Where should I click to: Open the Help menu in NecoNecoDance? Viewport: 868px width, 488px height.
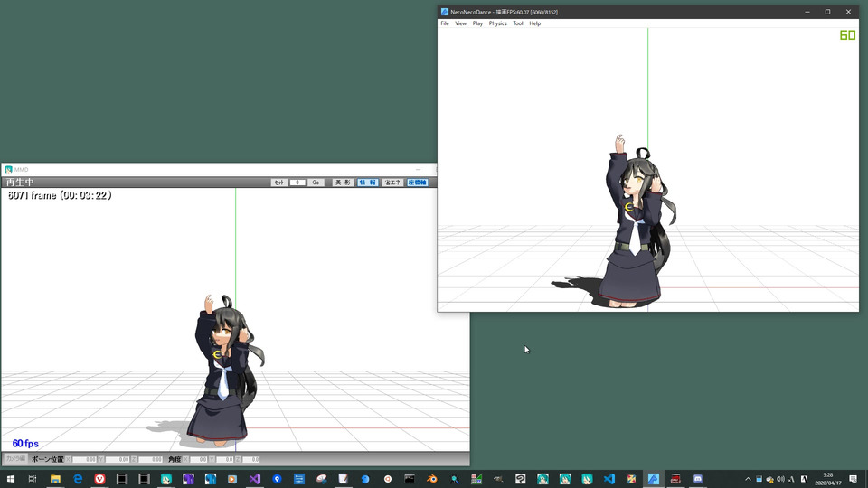coord(534,23)
